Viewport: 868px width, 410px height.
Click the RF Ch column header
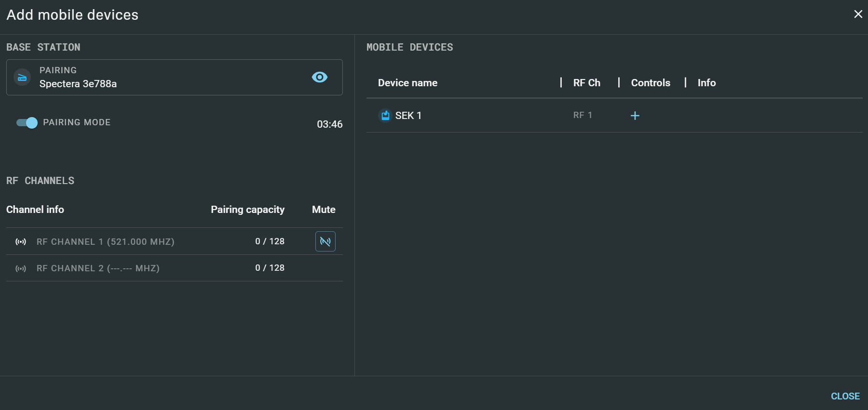586,83
